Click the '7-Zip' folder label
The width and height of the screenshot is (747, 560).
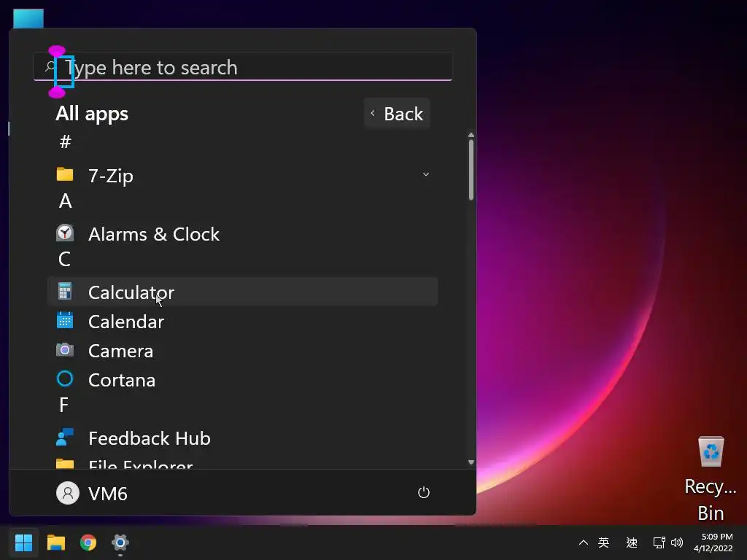(x=111, y=176)
